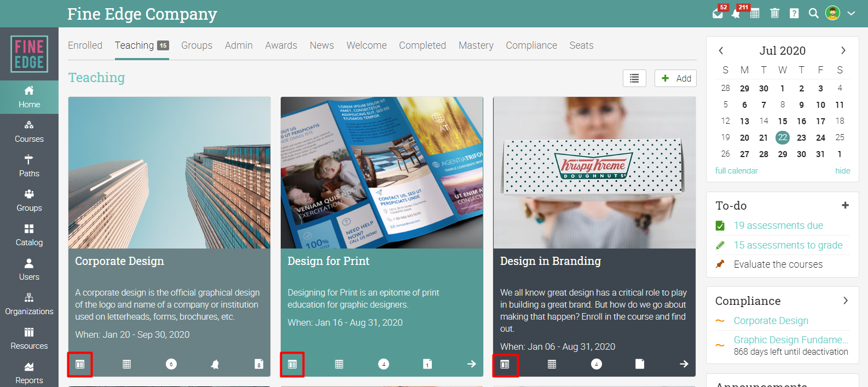Click the Corporate Design card badge showing 6
The image size is (868, 387).
point(171,364)
